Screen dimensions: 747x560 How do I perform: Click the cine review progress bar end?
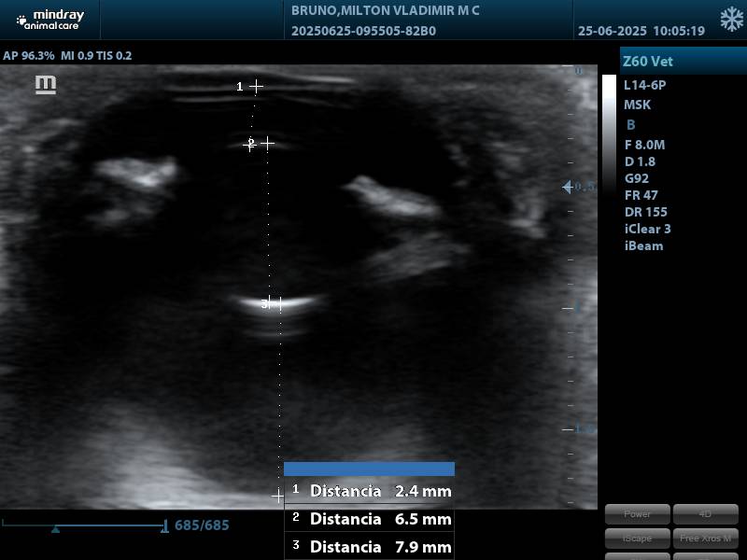pyautogui.click(x=165, y=526)
